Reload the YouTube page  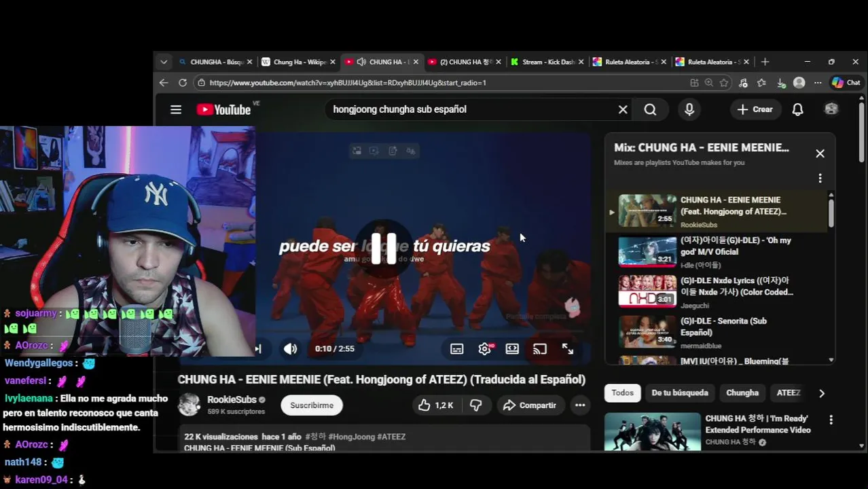[183, 83]
